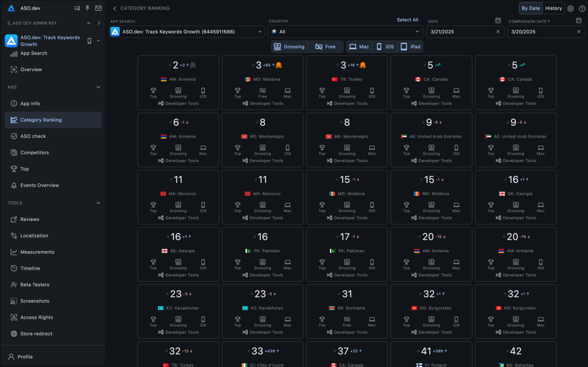Open the Events Overview menu item

click(39, 185)
